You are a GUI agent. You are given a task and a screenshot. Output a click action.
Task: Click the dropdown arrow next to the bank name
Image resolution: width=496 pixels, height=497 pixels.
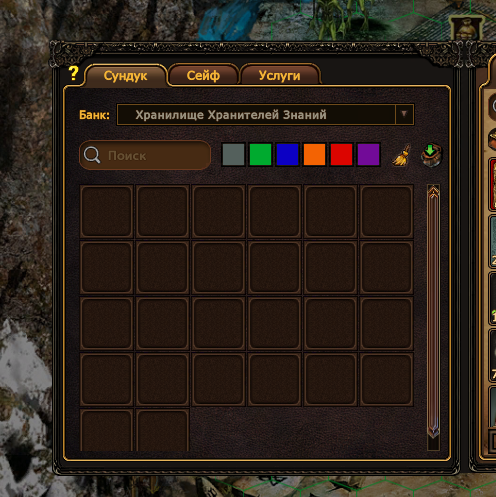pos(404,114)
